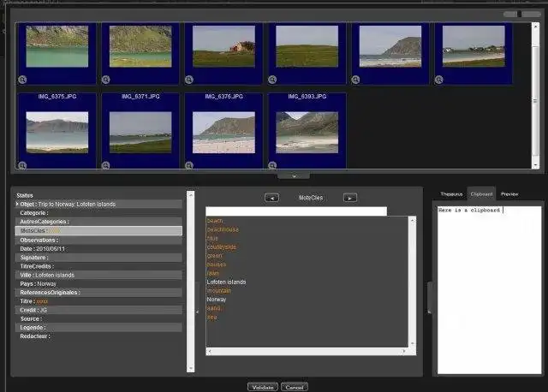
Task: Select the IMG_6376.JPG thumbnail
Action: (223, 132)
